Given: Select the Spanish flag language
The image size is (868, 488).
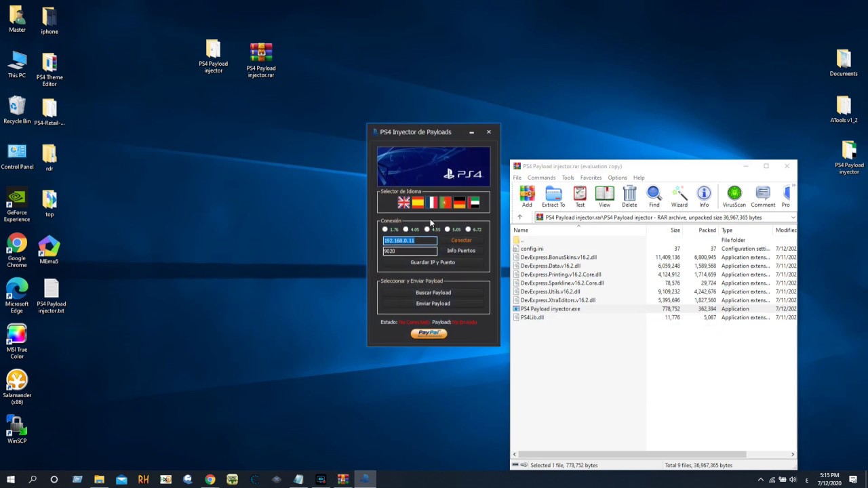Looking at the screenshot, I should [x=418, y=203].
